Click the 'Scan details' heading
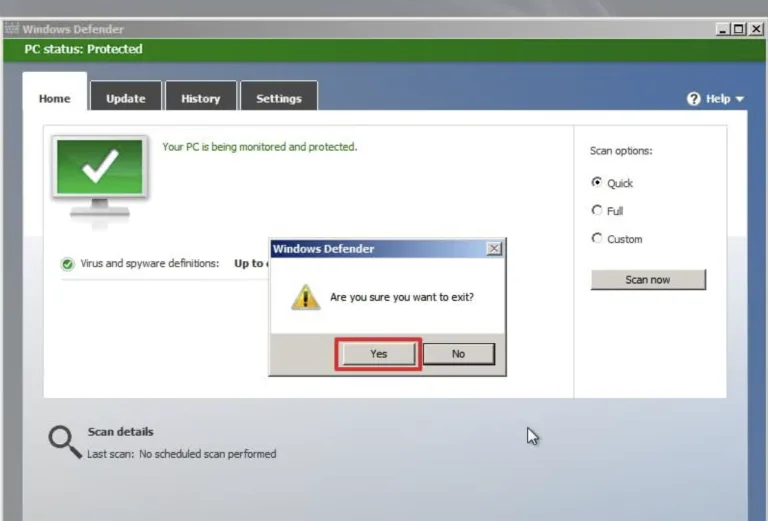The height and width of the screenshot is (521, 768). pyautogui.click(x=120, y=432)
